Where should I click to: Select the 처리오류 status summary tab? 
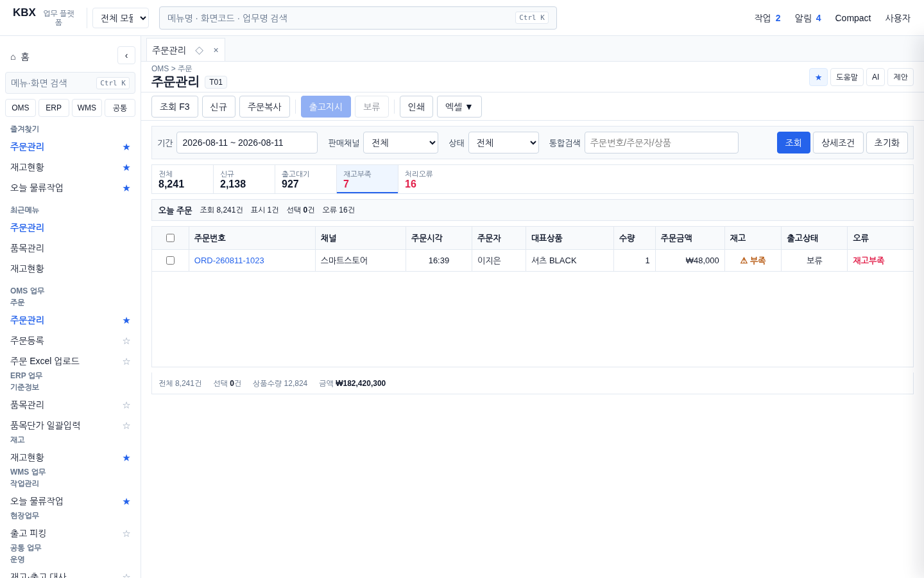point(429,179)
